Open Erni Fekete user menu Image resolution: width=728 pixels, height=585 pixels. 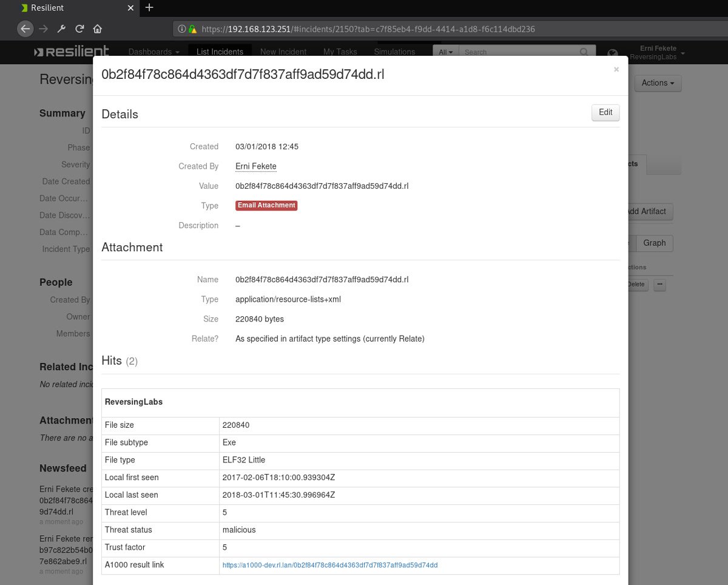pyautogui.click(x=658, y=52)
